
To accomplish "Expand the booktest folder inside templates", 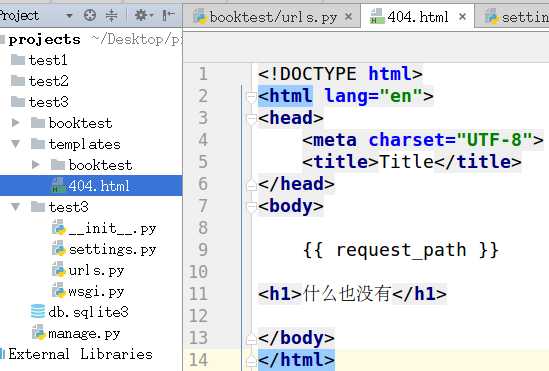I will (x=35, y=164).
